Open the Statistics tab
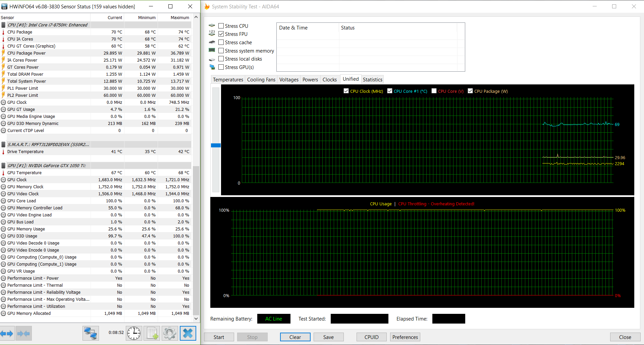 pos(372,79)
